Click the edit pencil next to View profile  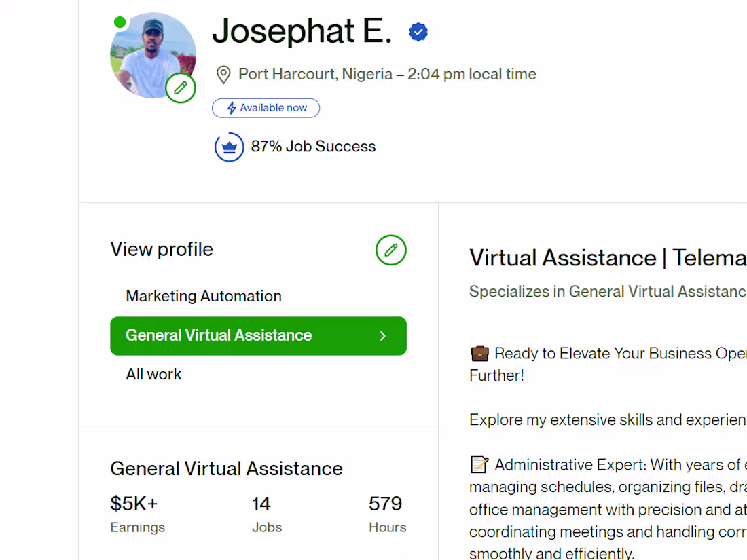click(391, 250)
